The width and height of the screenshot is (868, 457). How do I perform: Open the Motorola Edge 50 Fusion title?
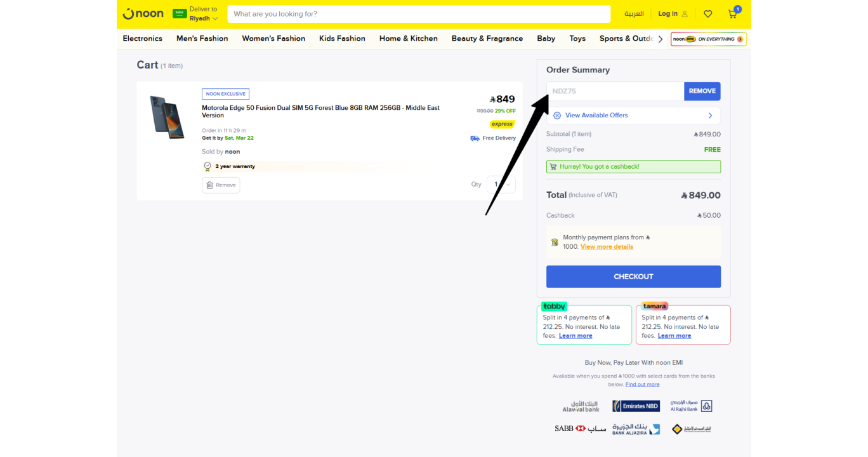(321, 112)
